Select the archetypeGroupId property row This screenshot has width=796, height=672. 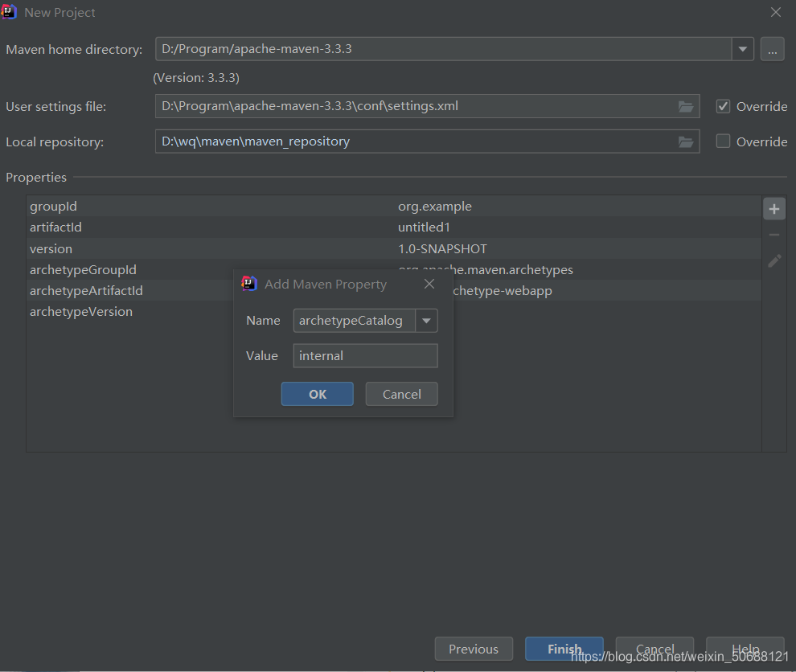(394, 269)
